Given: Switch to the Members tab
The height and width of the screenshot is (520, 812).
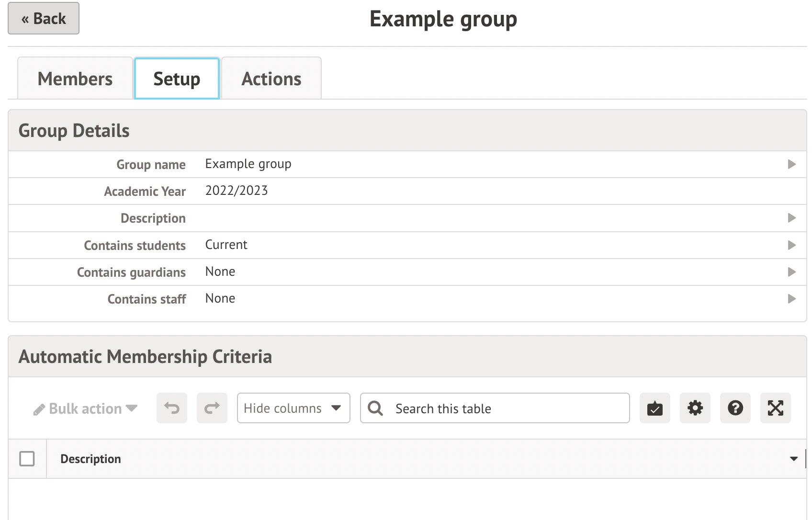Looking at the screenshot, I should (75, 79).
